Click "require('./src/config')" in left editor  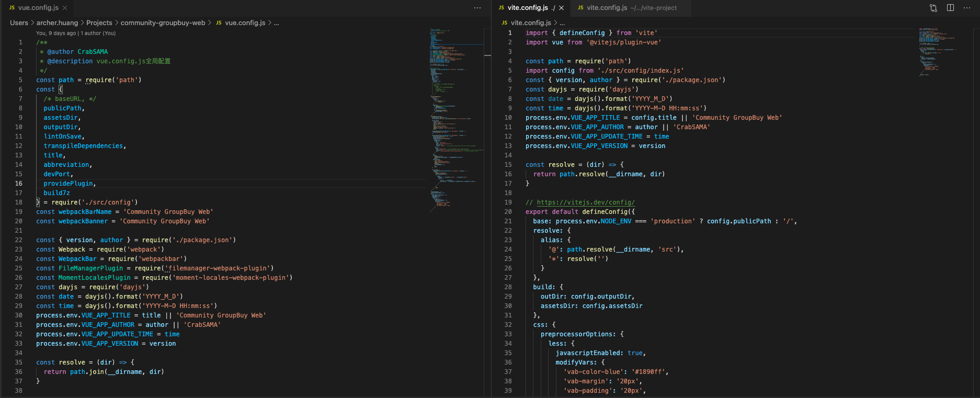click(95, 202)
